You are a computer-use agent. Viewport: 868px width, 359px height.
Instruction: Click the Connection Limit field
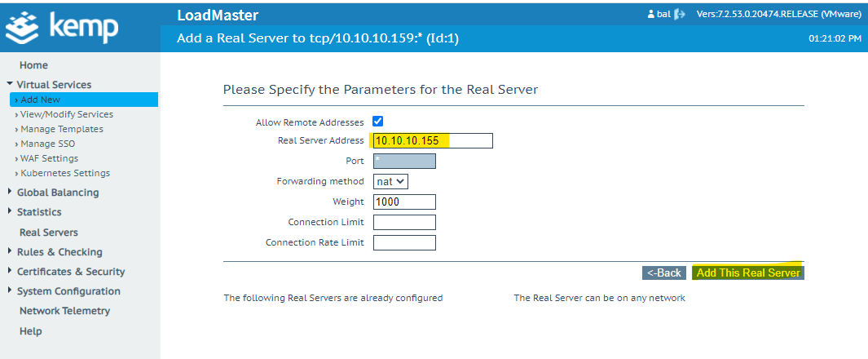click(405, 222)
